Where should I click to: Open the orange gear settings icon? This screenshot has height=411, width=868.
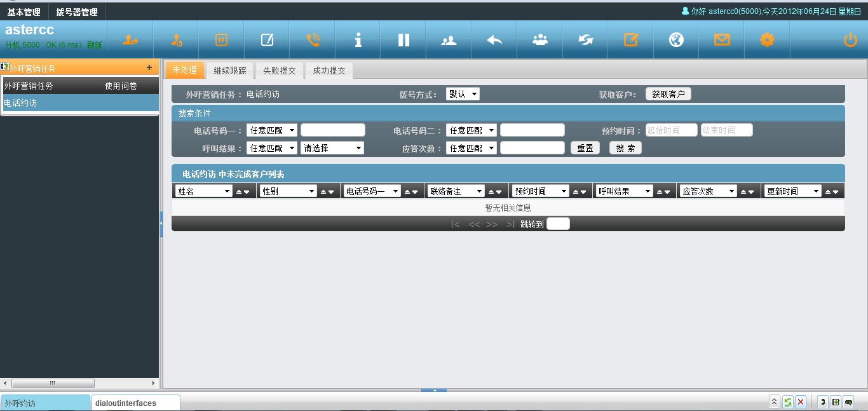coord(767,40)
